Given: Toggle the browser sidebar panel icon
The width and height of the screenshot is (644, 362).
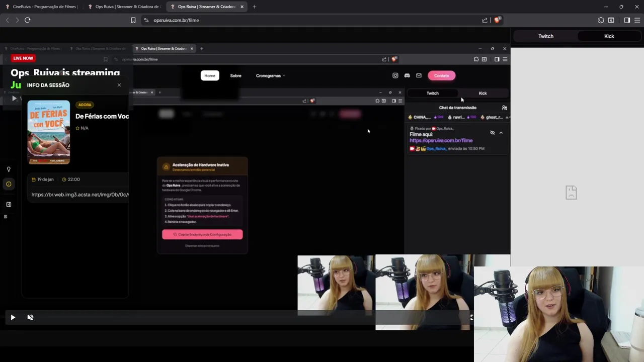Looking at the screenshot, I should point(627,20).
